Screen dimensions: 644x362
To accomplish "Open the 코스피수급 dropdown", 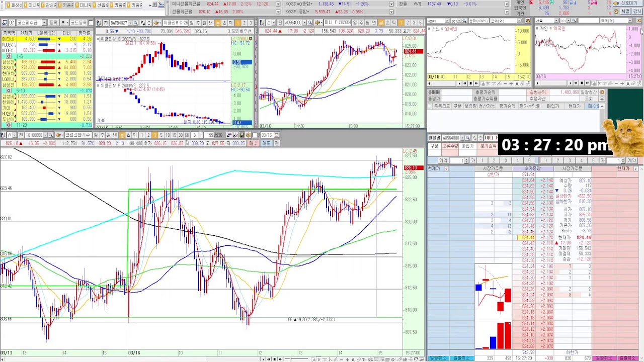I will [x=44, y=23].
